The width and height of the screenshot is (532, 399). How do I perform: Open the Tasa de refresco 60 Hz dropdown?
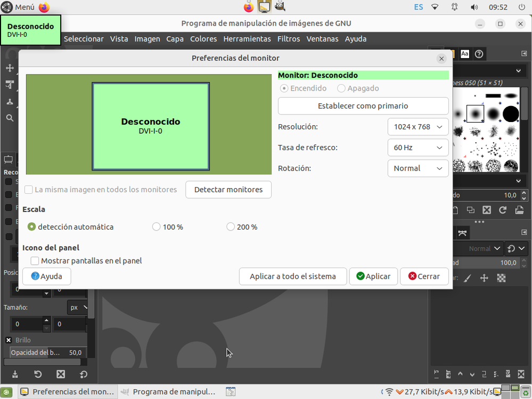pyautogui.click(x=418, y=148)
